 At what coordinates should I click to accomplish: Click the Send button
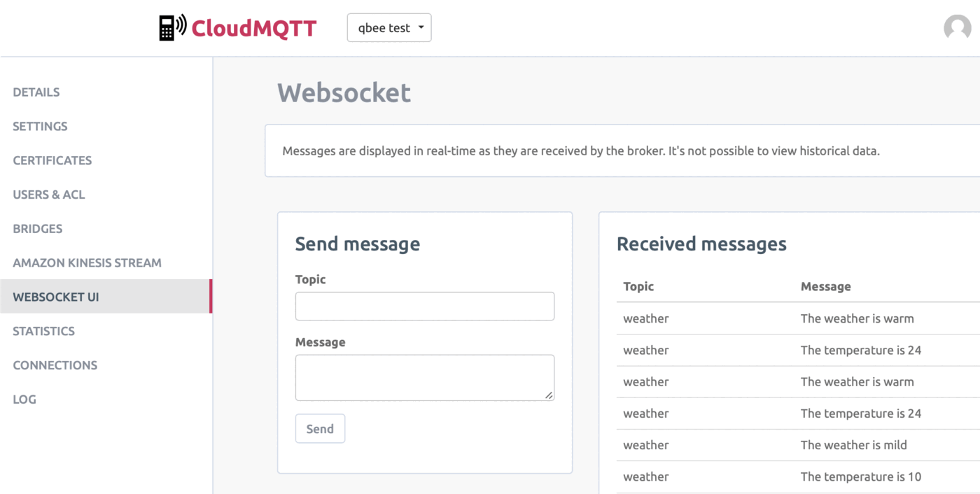(x=320, y=428)
